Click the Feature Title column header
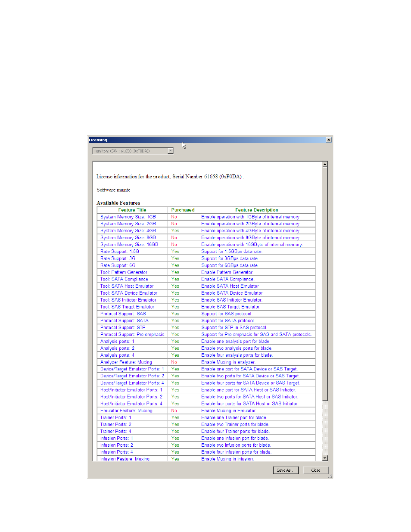Screen dimensions: 411x532 [132, 210]
